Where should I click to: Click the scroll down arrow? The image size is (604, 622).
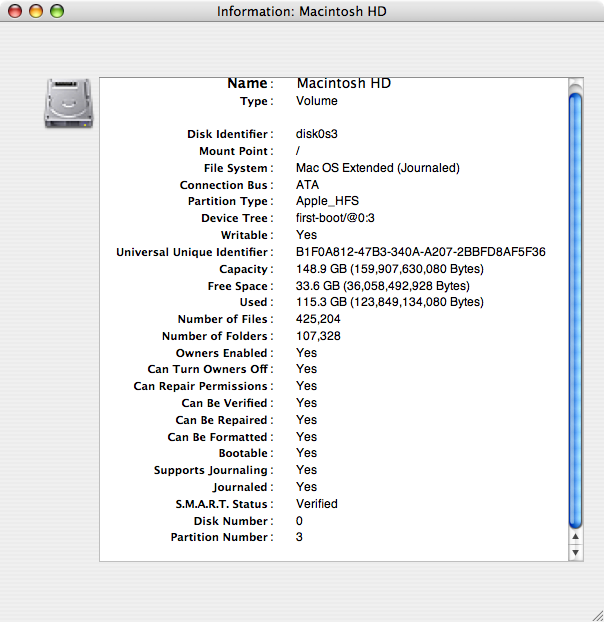575,552
